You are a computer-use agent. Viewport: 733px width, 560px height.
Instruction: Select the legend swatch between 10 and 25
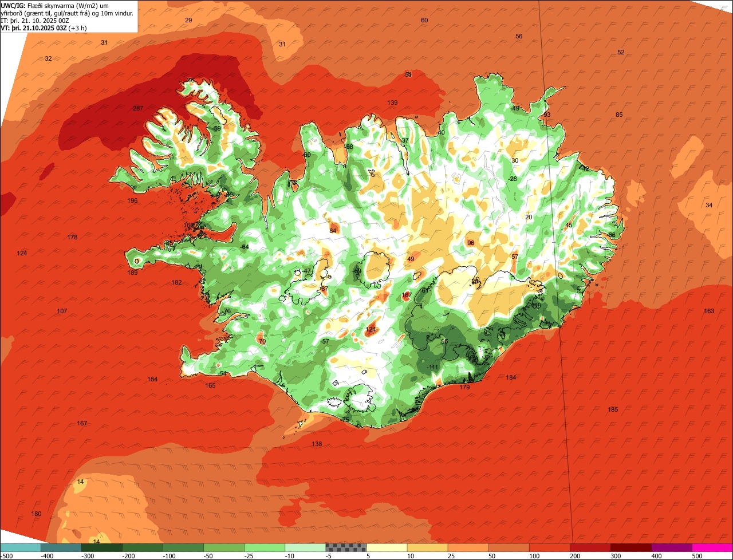tap(427, 547)
